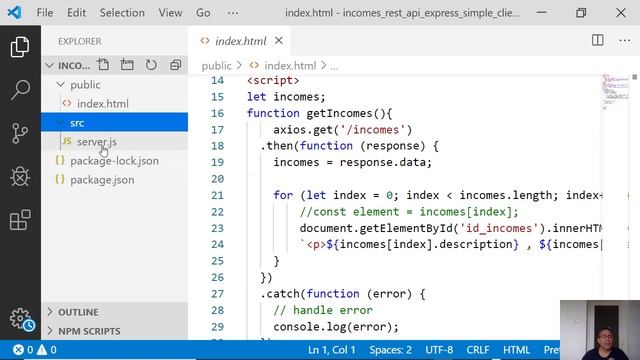Screen dimensions: 640x360
Task: Open the Selection menu
Action: tap(122, 13)
